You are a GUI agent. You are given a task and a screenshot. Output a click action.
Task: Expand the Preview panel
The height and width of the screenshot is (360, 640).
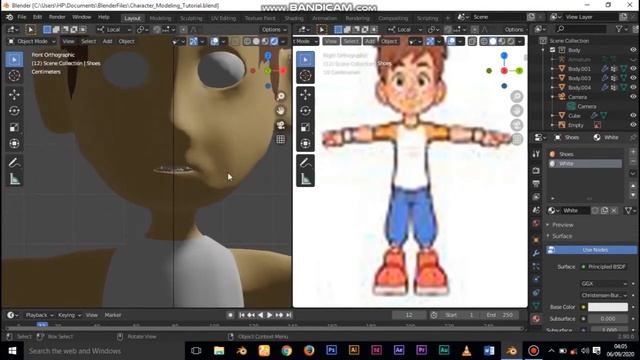[x=562, y=225]
